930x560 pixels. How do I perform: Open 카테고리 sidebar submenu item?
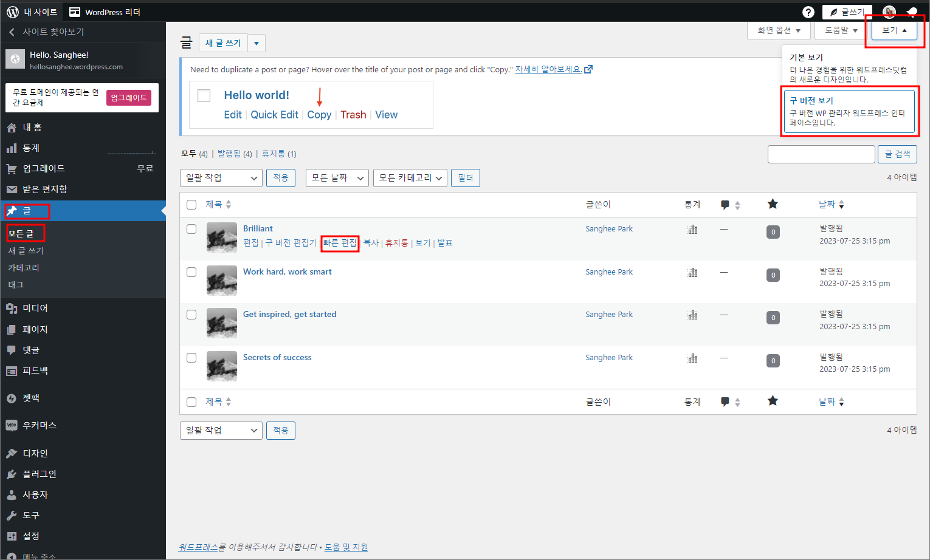[24, 268]
